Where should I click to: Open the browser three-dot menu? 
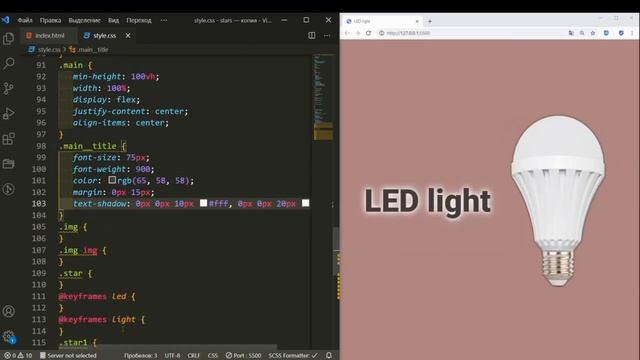click(632, 33)
